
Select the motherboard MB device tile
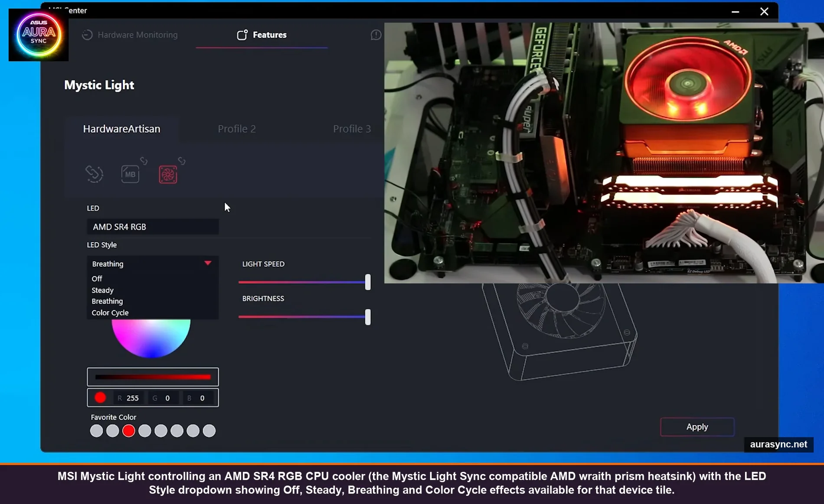tap(130, 173)
